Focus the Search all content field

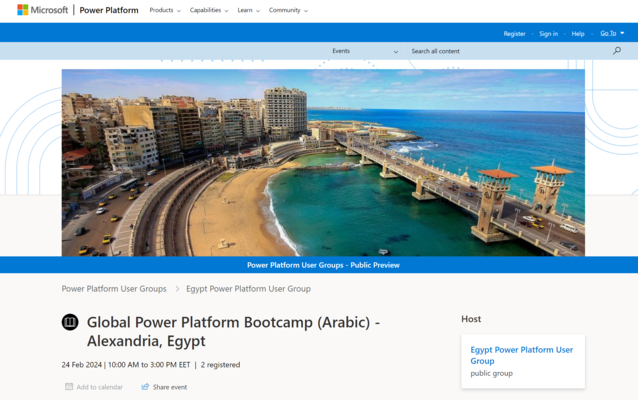(509, 51)
